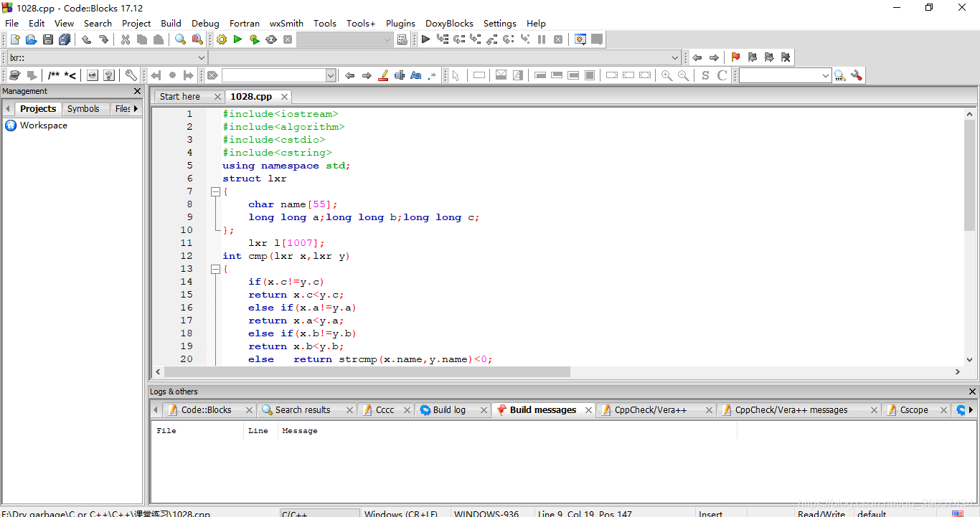Build and run the program

[x=254, y=39]
